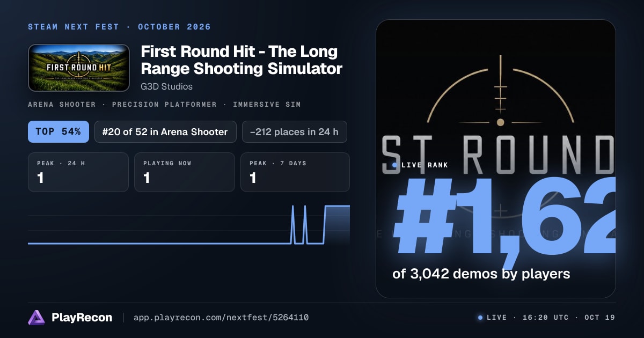
Task: Click the PlayRecon triangle logo icon
Action: (36, 318)
